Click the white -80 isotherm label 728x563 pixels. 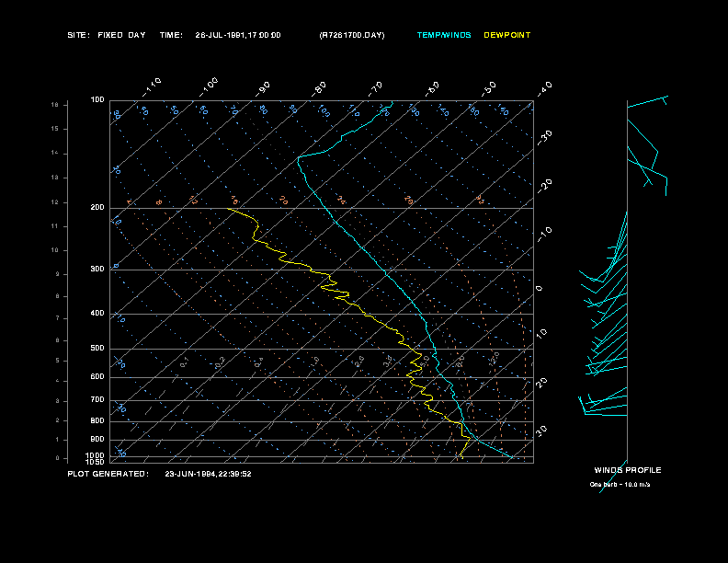point(319,88)
